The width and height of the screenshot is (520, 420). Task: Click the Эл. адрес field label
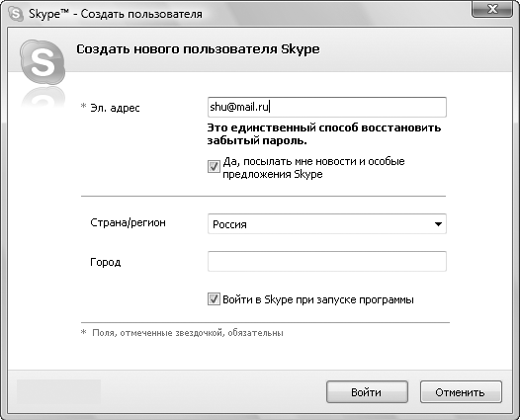click(x=115, y=108)
